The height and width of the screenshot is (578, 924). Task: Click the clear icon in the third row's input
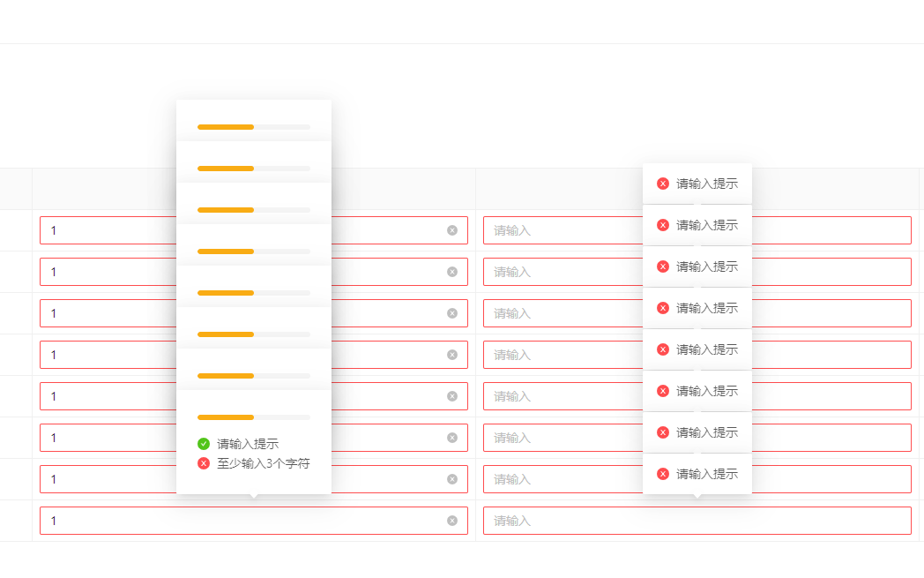click(x=452, y=313)
